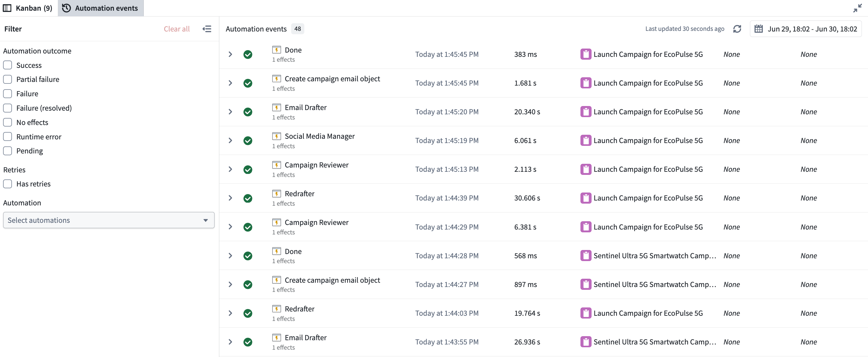Open Launch Campaign for EcoPulse 5G at 1:45:19

click(x=648, y=140)
